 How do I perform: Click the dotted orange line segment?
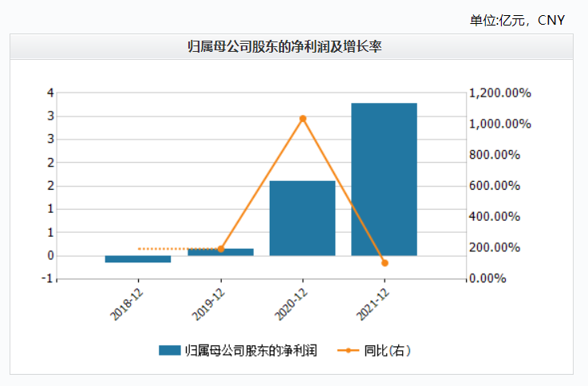pyautogui.click(x=180, y=249)
